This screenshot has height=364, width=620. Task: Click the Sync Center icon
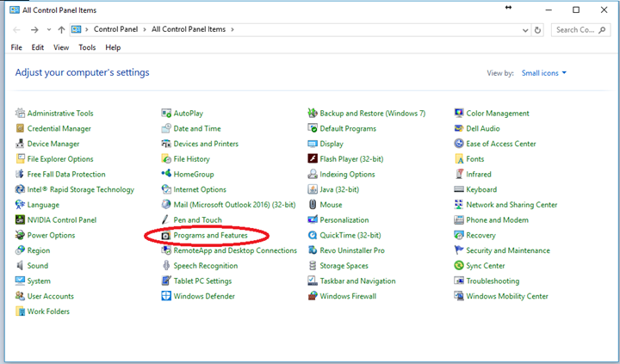[x=459, y=266]
